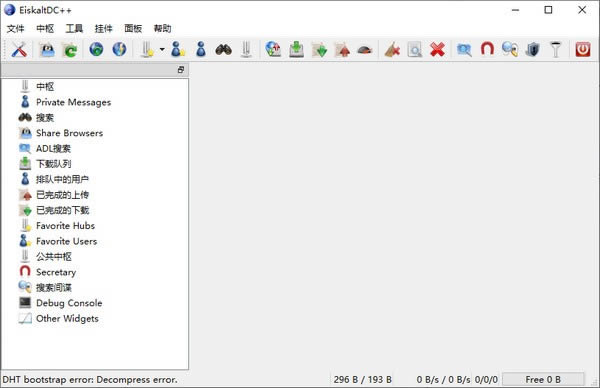
Task: Click the shield icon in toolbar
Action: click(x=533, y=50)
